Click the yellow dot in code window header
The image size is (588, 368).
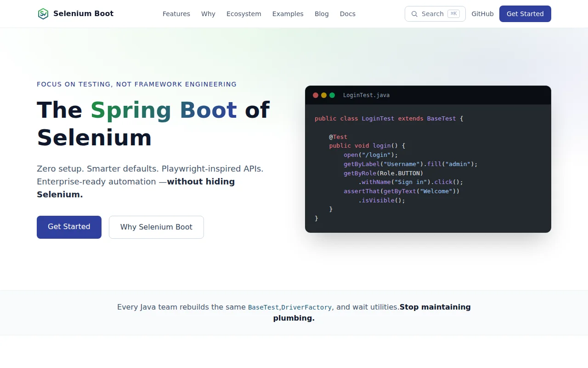click(x=324, y=95)
